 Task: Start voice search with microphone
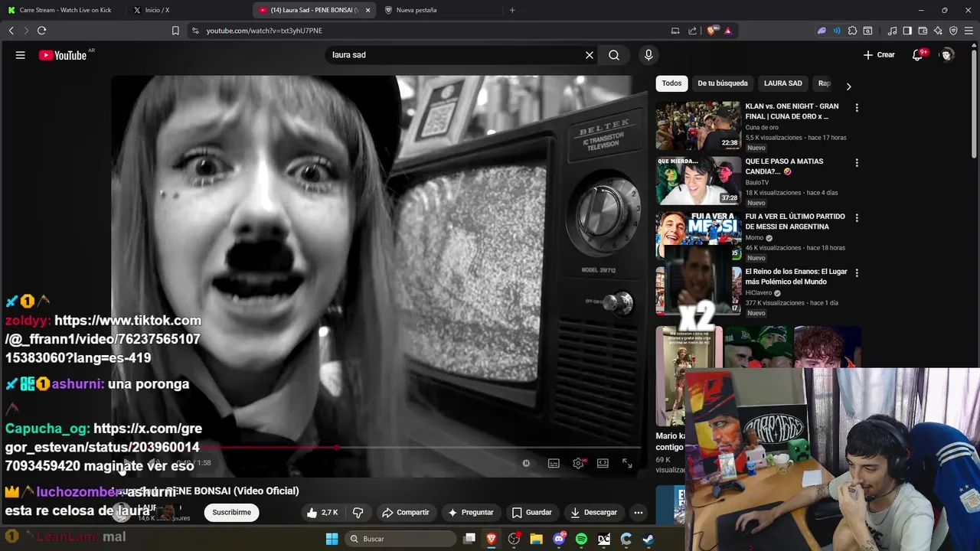point(648,55)
